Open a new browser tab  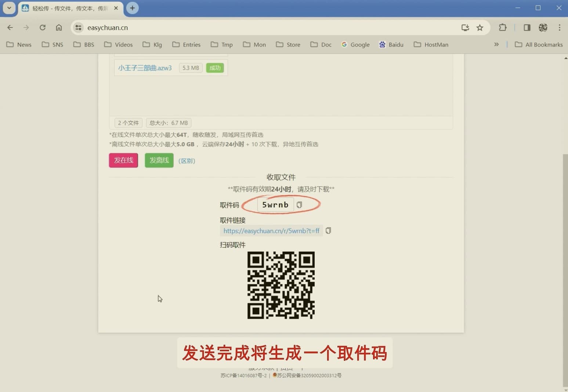(133, 8)
